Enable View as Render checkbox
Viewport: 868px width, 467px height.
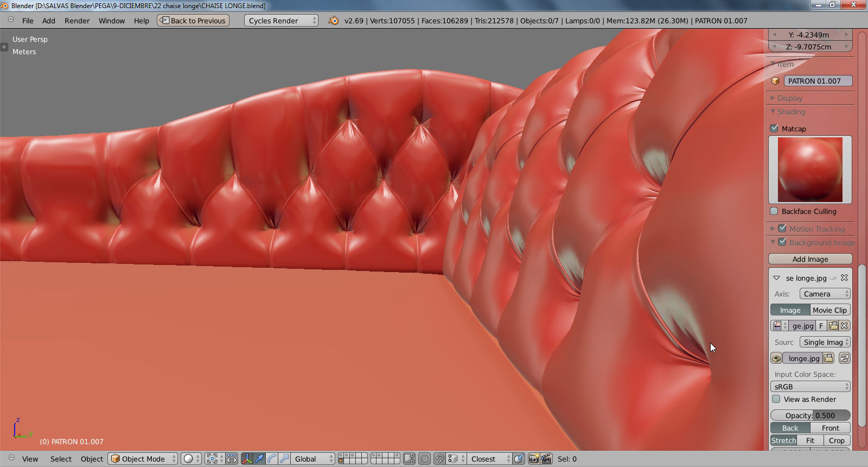(x=776, y=399)
